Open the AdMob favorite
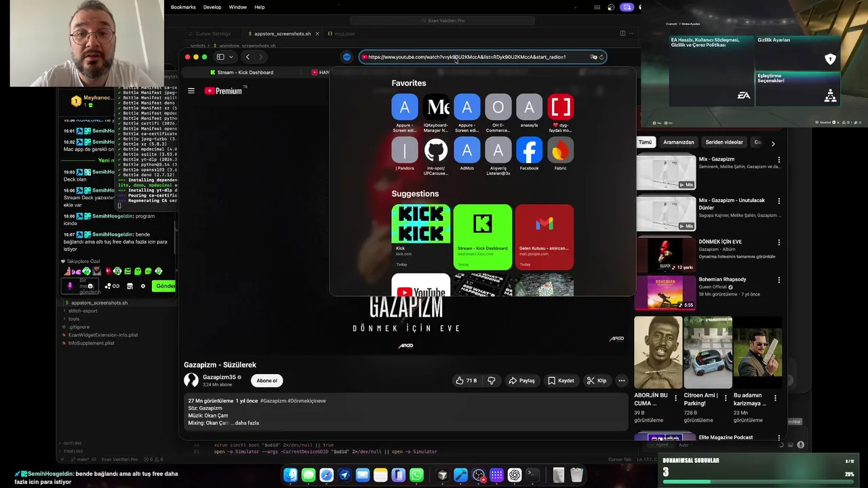This screenshot has width=868, height=488. 467,154
